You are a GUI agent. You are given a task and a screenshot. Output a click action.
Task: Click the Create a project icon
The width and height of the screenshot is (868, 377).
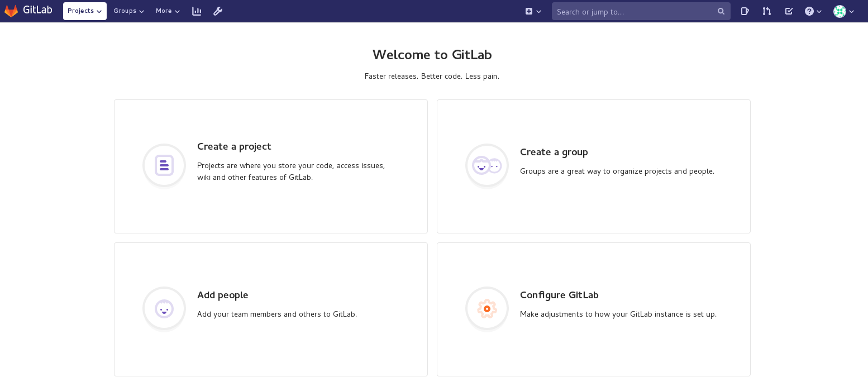coord(164,165)
